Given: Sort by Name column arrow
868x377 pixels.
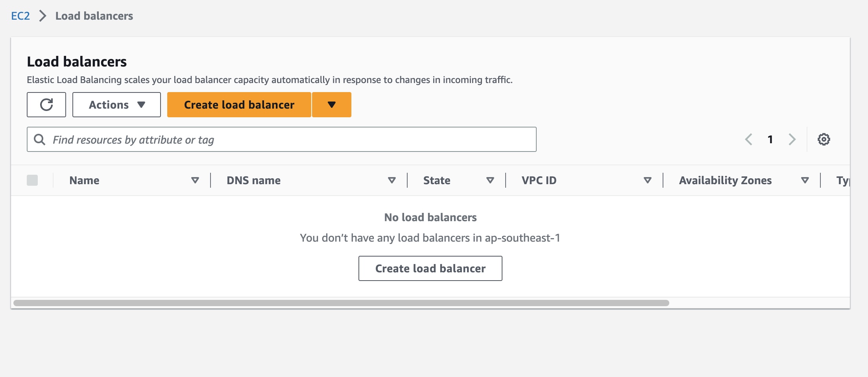Looking at the screenshot, I should click(195, 180).
